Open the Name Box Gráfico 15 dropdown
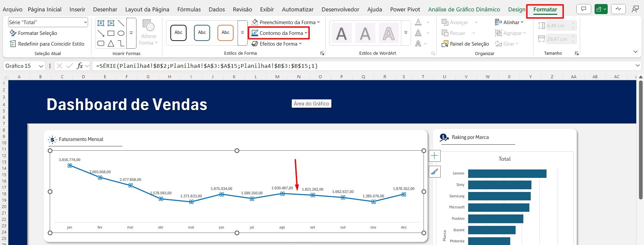 pos(41,66)
